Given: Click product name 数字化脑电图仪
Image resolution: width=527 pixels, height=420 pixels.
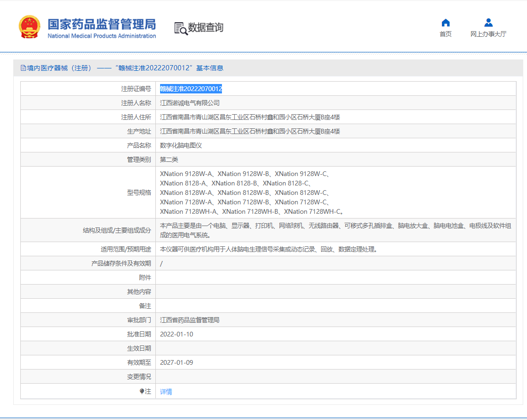Looking at the screenshot, I should [x=181, y=145].
